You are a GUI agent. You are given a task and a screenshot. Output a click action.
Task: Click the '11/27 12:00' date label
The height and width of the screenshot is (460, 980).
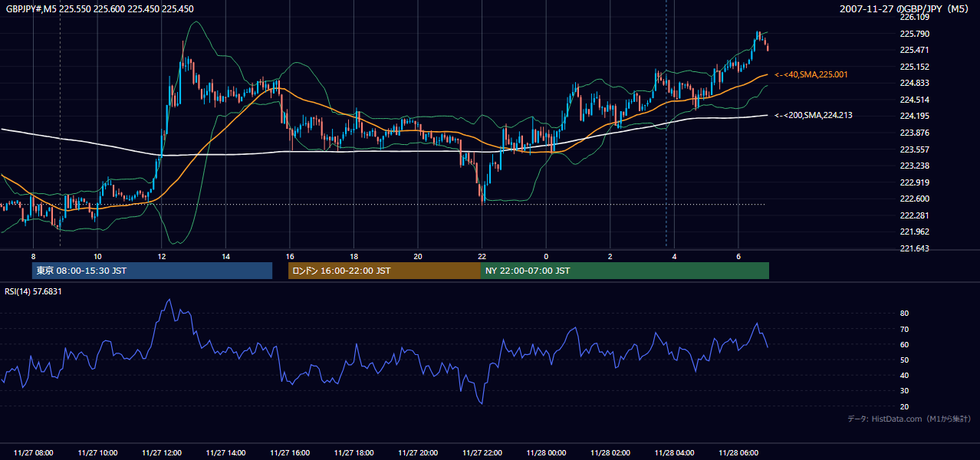[x=162, y=453]
